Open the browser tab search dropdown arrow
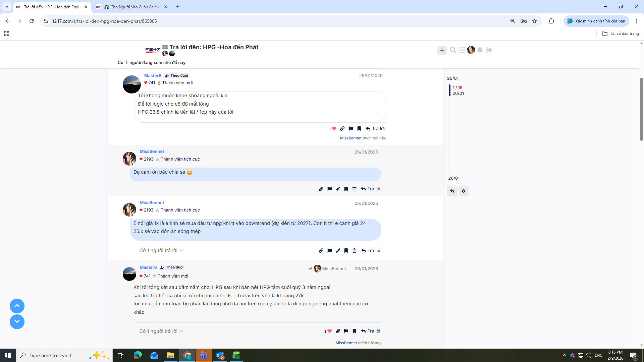 [x=6, y=7]
